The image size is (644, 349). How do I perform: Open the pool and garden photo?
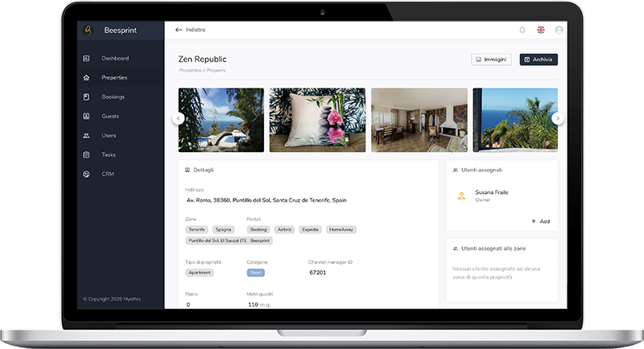[x=221, y=120]
